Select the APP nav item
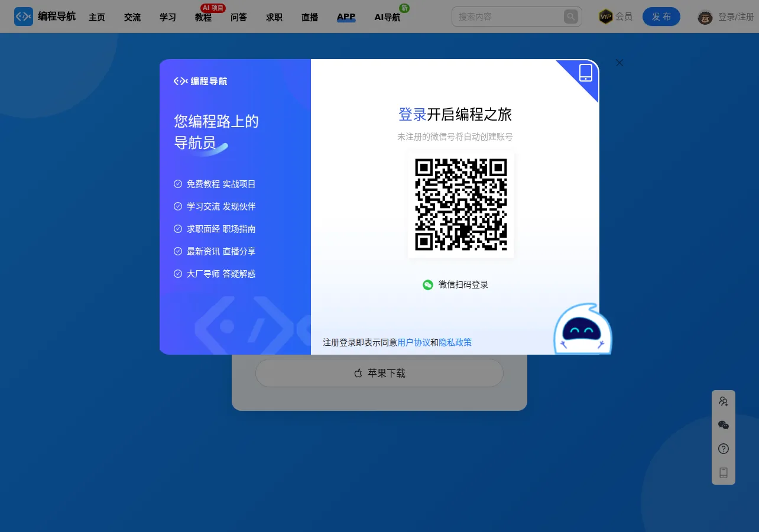Viewport: 759px width, 532px height. tap(346, 17)
